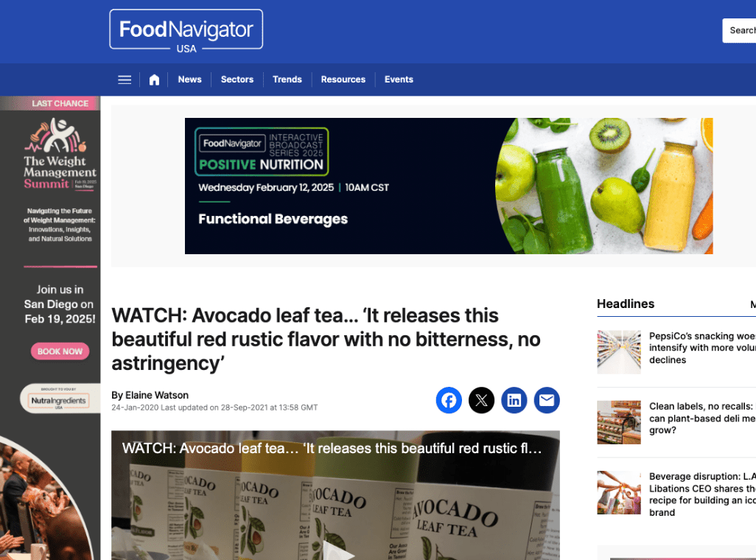Open the Sectors menu
The image size is (756, 560).
tap(237, 80)
